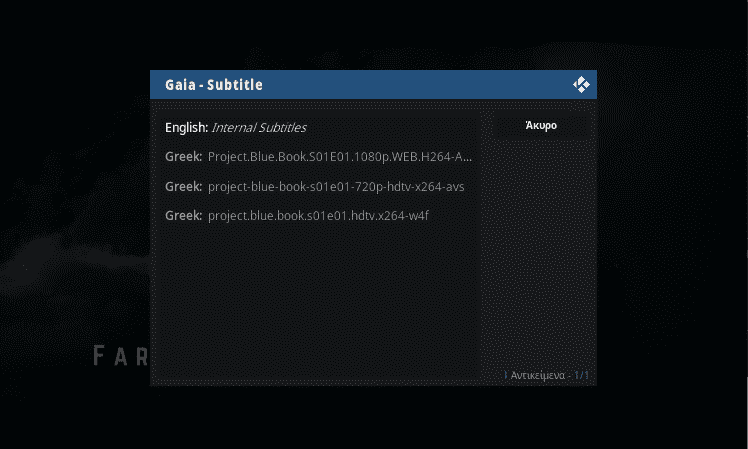748x449 pixels.
Task: Click Greek: label beside the 720p file
Action: click(x=184, y=186)
